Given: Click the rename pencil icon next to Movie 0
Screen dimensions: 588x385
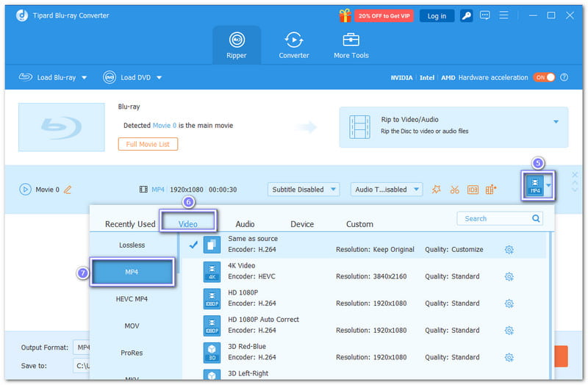Looking at the screenshot, I should 68,190.
